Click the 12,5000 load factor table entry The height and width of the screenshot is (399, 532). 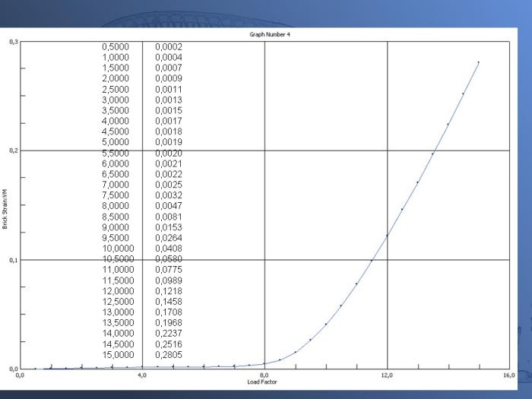(116, 301)
